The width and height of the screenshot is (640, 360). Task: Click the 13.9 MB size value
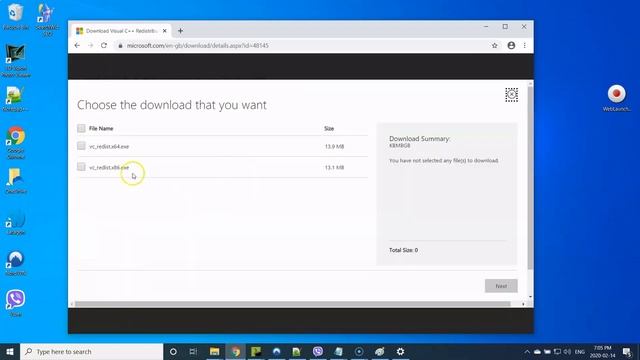pos(334,146)
